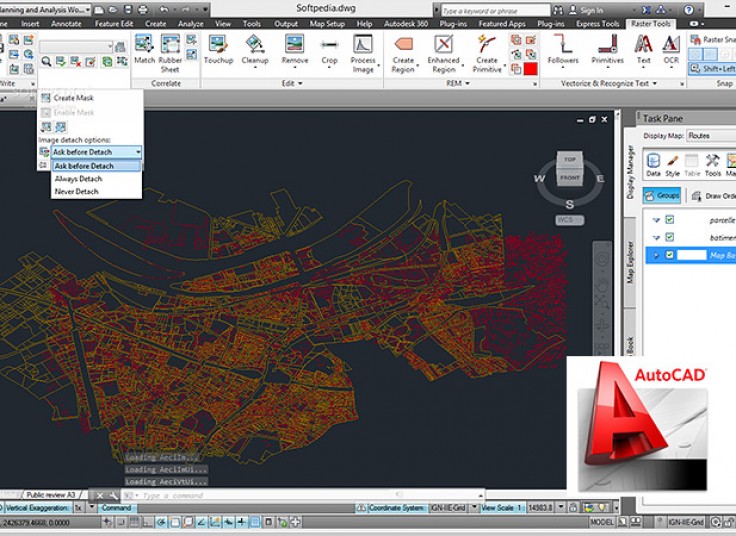The image size is (736, 536).
Task: Uncheck the Map Base layer checkbox
Action: click(670, 255)
